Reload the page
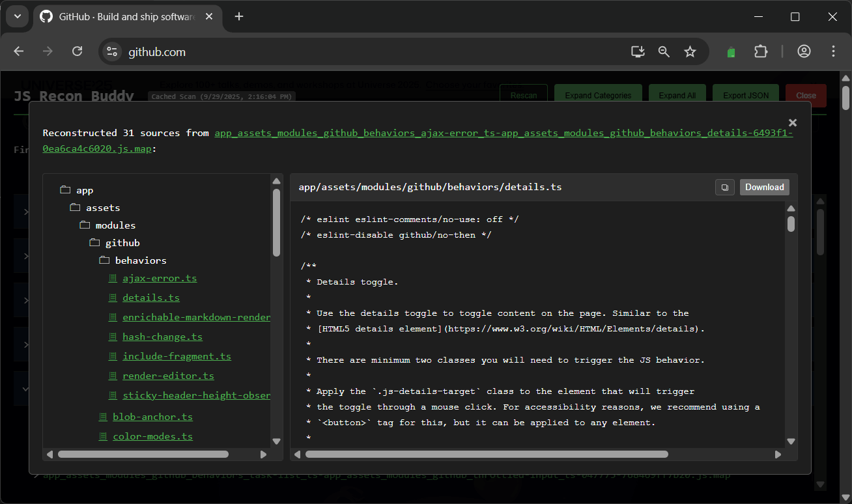 [x=77, y=52]
